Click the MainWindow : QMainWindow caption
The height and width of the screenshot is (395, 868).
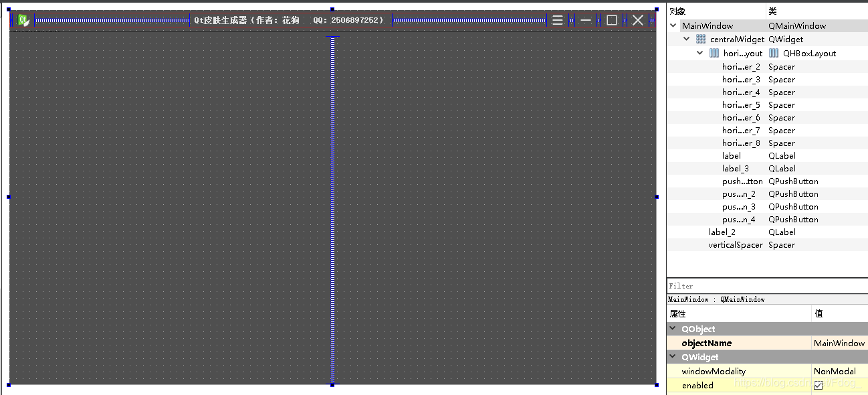coord(716,299)
